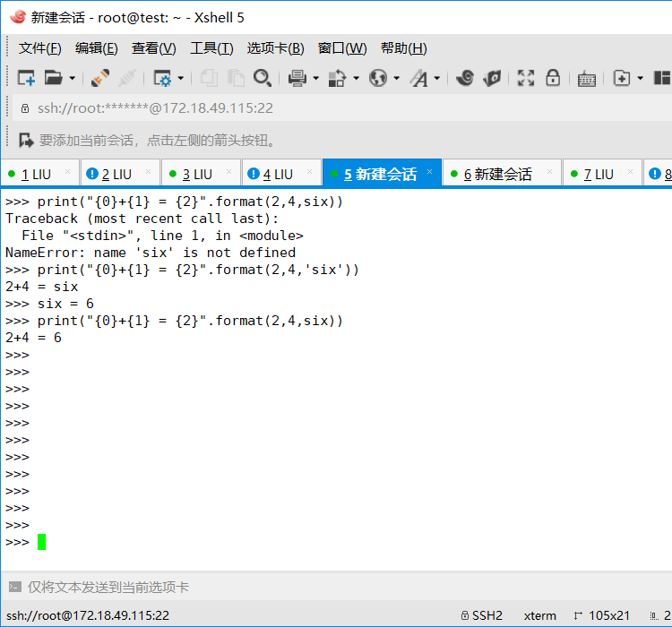Click the green terminal cursor prompt
The height and width of the screenshot is (627, 672).
[x=41, y=542]
